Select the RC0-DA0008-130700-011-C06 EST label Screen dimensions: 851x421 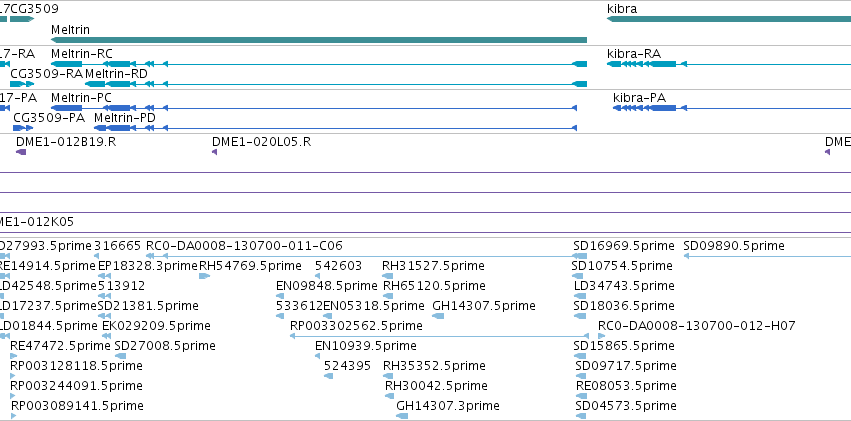click(244, 246)
